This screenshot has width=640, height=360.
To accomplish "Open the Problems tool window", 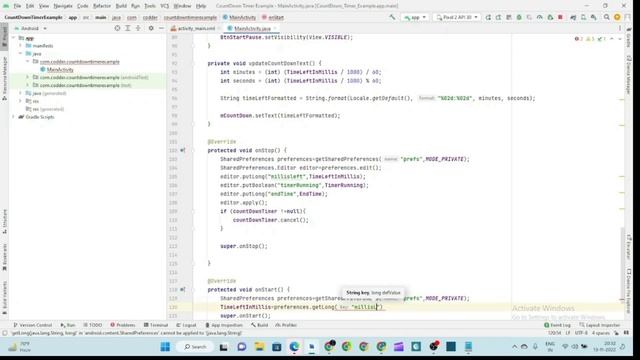I will pos(122,325).
